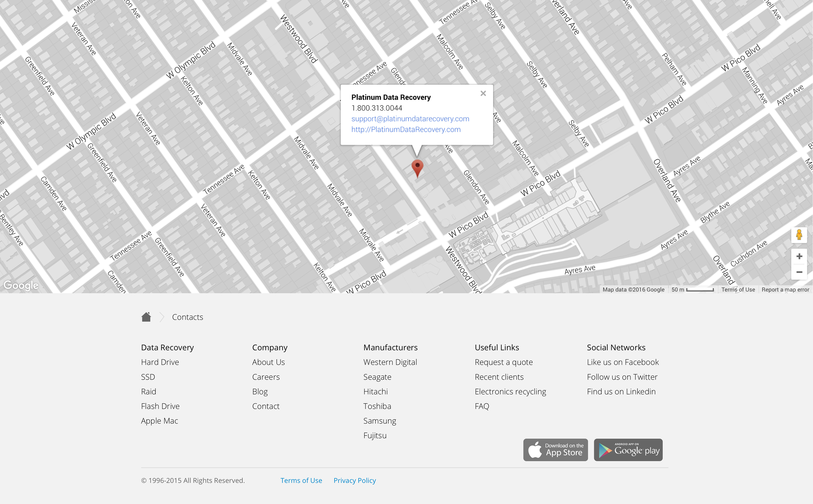The image size is (813, 504).
Task: Open the PlatinumDataRecovery.com website link
Action: pos(406,130)
